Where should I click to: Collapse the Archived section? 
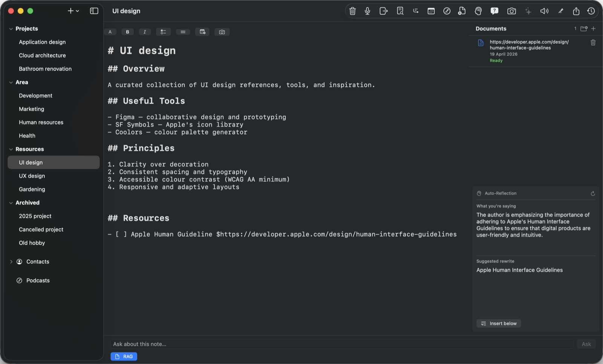[x=11, y=203]
